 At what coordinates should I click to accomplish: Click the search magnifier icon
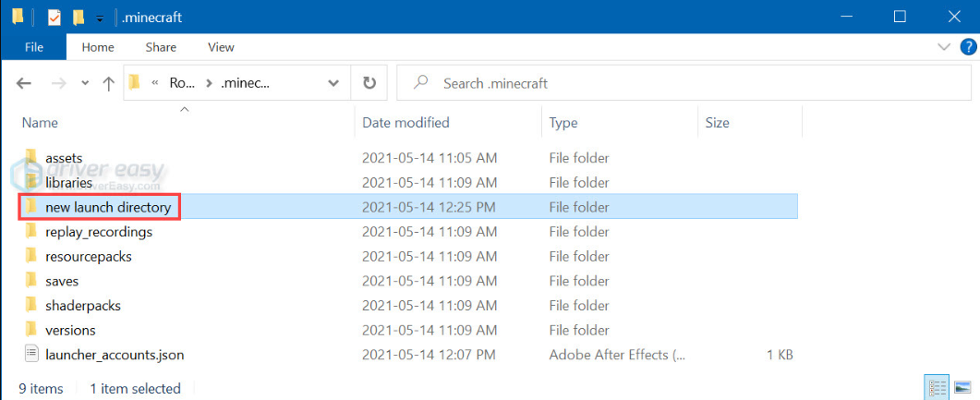pyautogui.click(x=422, y=82)
